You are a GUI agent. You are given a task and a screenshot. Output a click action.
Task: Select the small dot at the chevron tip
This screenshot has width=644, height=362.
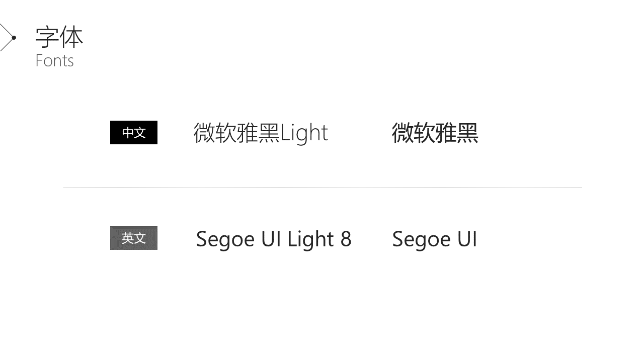(14, 38)
